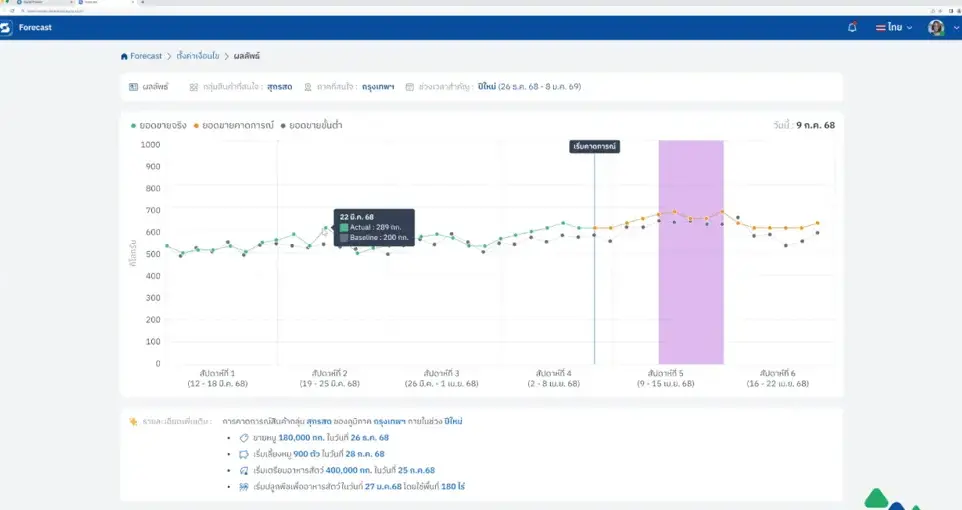962x510 pixels.
Task: Click the Thai flag language icon
Action: tap(880, 28)
